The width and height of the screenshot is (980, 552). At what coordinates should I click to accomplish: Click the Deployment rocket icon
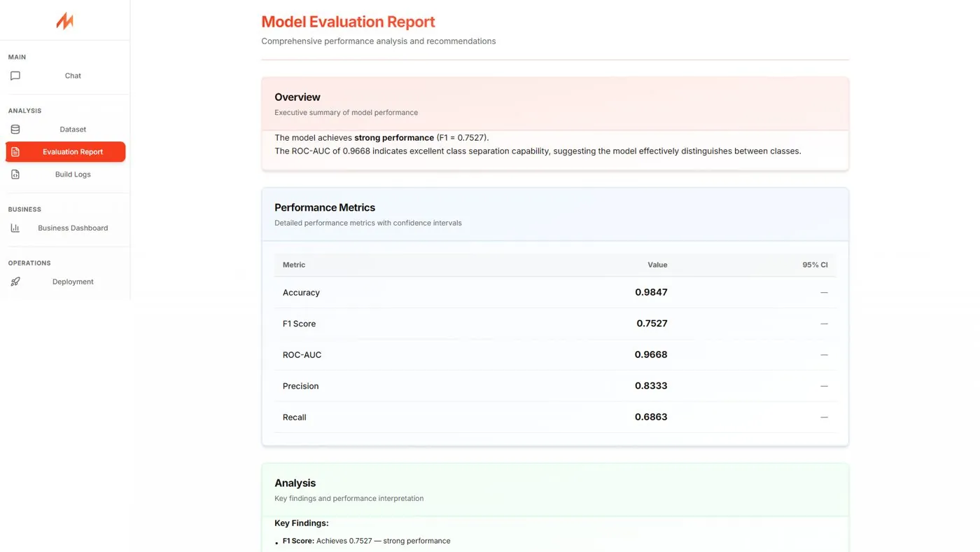point(15,282)
